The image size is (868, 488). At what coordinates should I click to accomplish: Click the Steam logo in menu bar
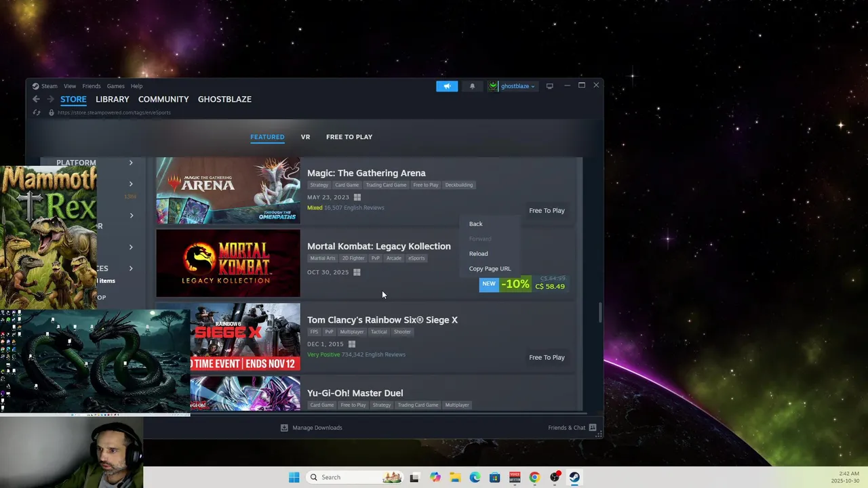[36, 86]
